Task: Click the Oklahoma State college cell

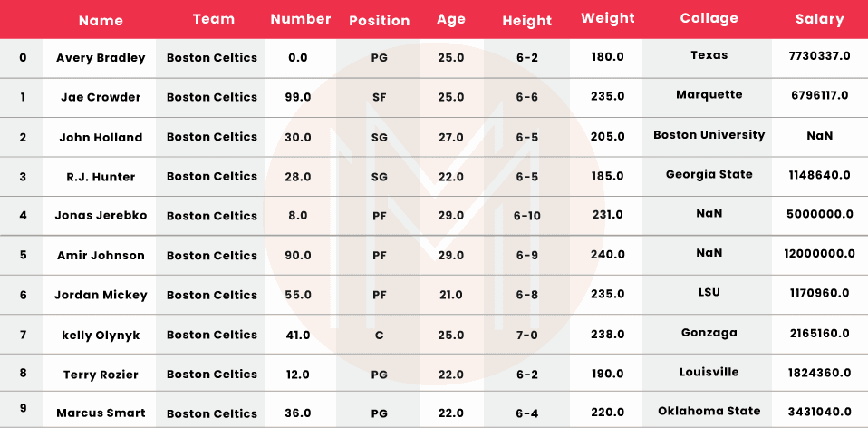Action: point(709,412)
